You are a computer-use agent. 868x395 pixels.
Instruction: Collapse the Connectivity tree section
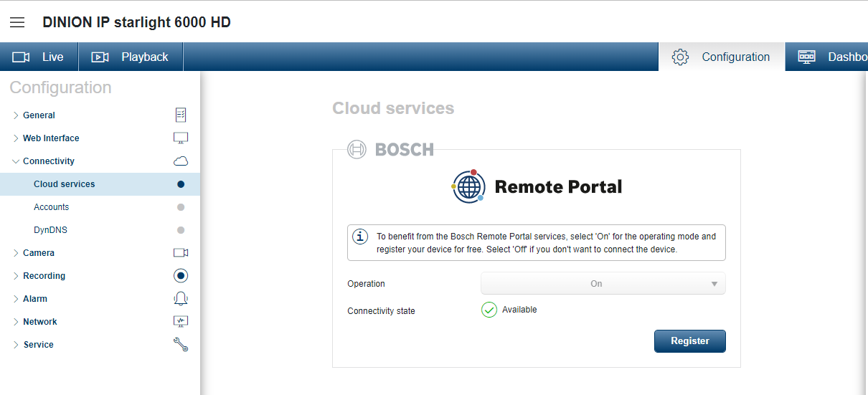click(x=16, y=161)
